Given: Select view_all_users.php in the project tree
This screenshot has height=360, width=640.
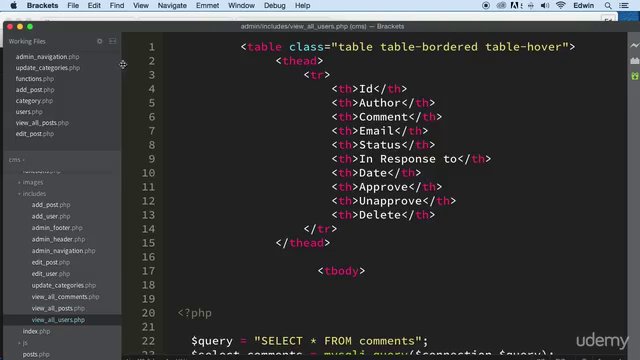Looking at the screenshot, I should 58,320.
